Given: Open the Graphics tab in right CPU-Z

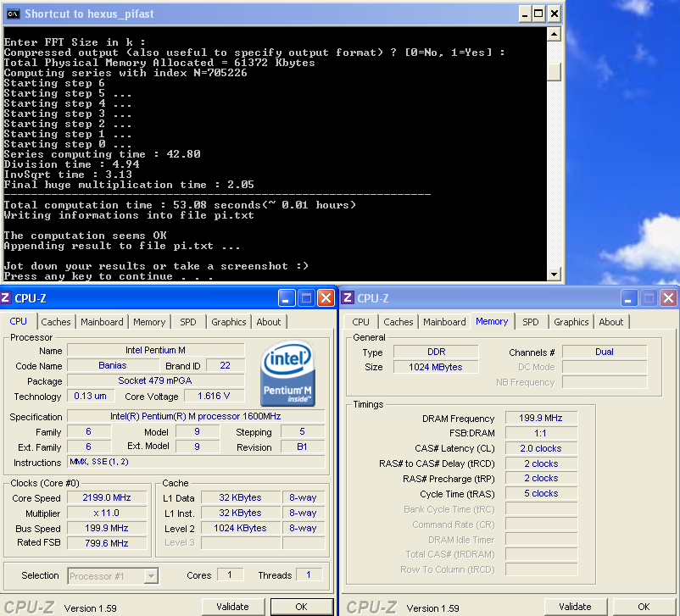Looking at the screenshot, I should [571, 322].
